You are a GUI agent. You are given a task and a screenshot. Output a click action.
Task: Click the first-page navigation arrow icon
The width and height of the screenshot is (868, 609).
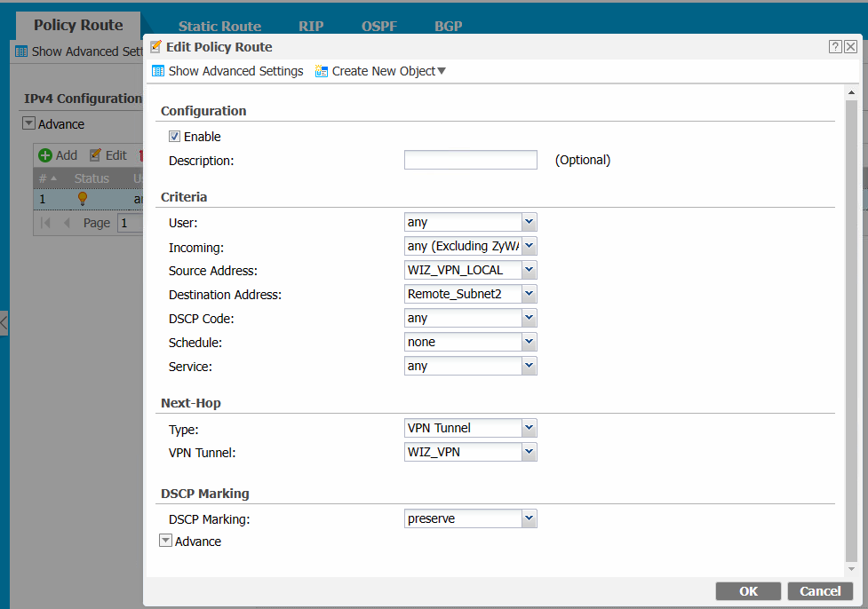coord(44,223)
